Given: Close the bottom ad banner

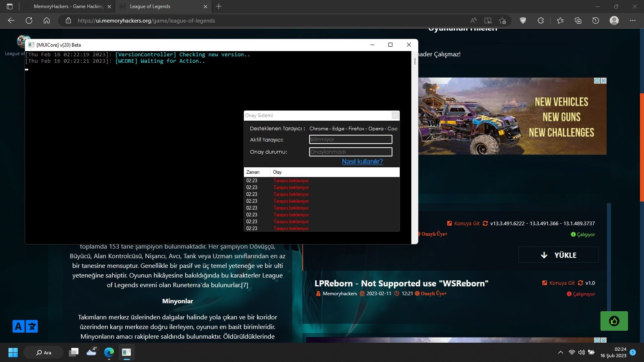Looking at the screenshot, I should click(603, 340).
